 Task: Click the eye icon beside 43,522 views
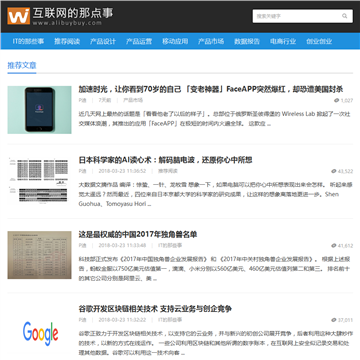click(334, 171)
